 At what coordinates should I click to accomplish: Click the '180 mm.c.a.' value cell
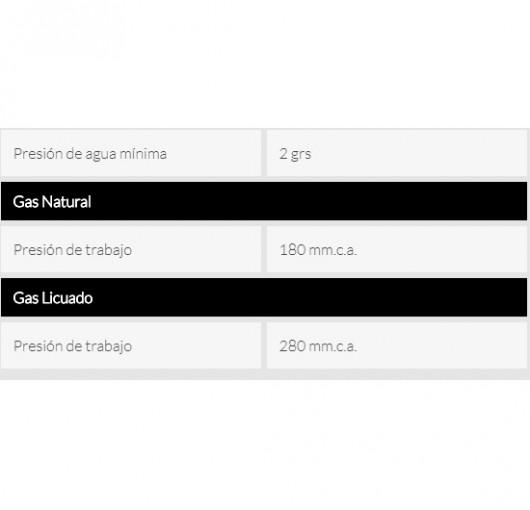[396, 250]
